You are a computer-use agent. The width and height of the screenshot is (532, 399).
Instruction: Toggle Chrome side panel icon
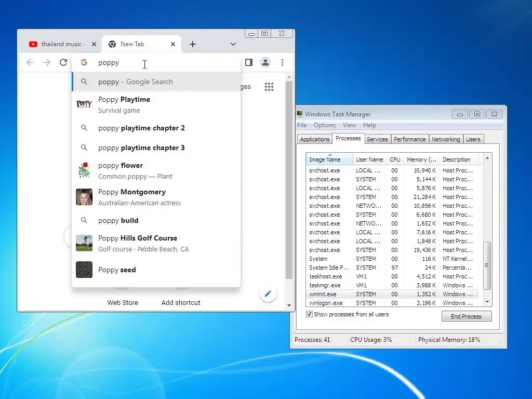pyautogui.click(x=249, y=62)
